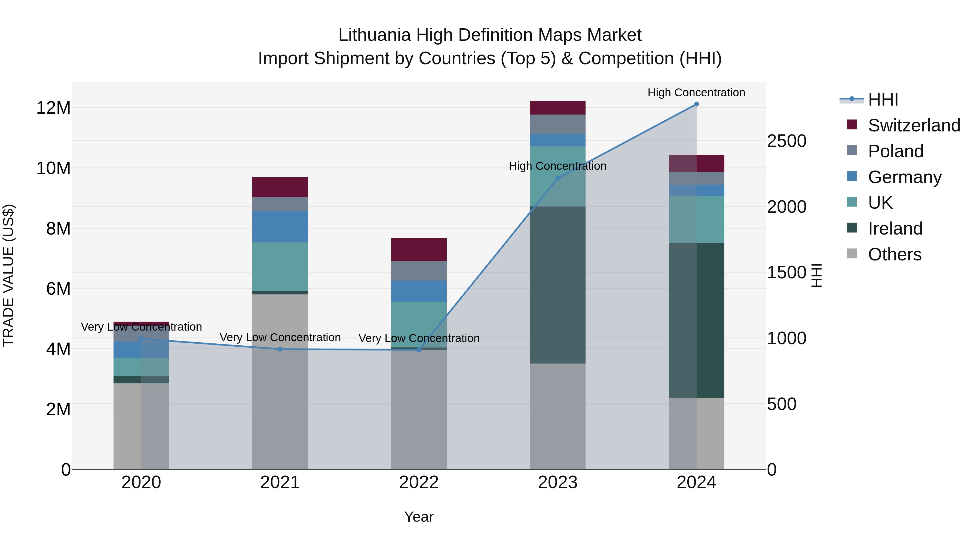Click the 2024 High Concentration annotation
Viewport: 980px width, 551px height.
pyautogui.click(x=697, y=93)
